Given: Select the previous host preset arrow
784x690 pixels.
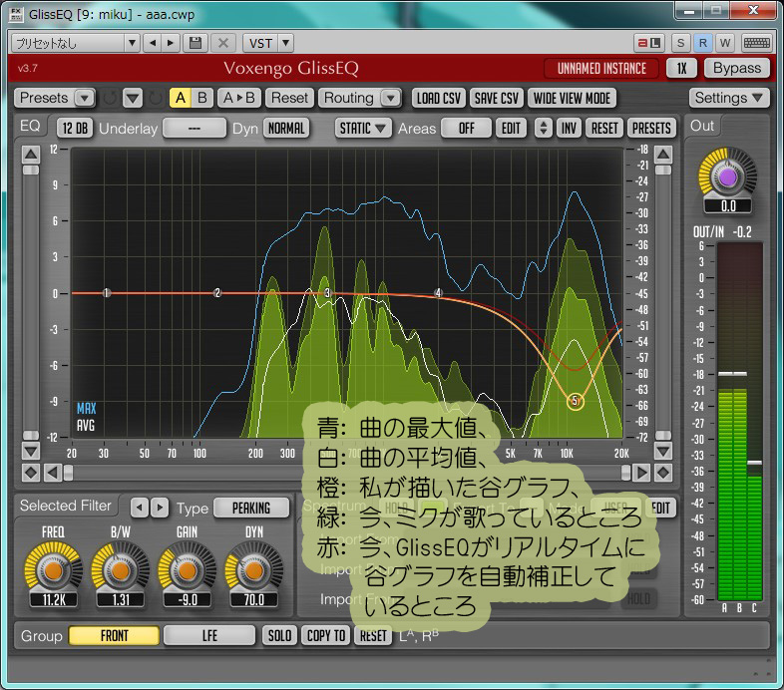Looking at the screenshot, I should (152, 43).
